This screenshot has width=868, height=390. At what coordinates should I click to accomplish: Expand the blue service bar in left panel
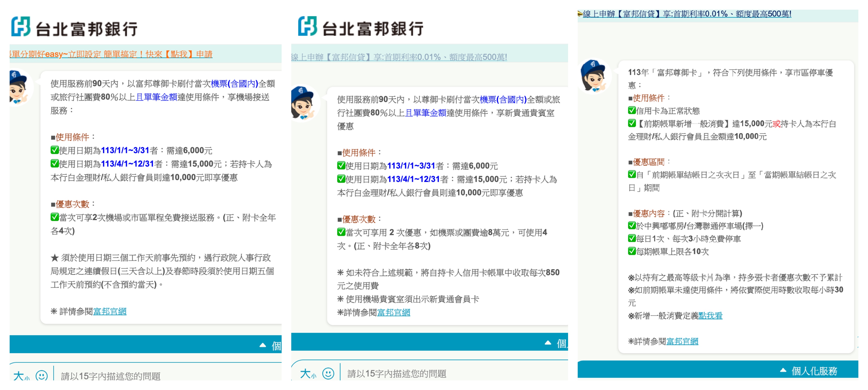click(146, 344)
